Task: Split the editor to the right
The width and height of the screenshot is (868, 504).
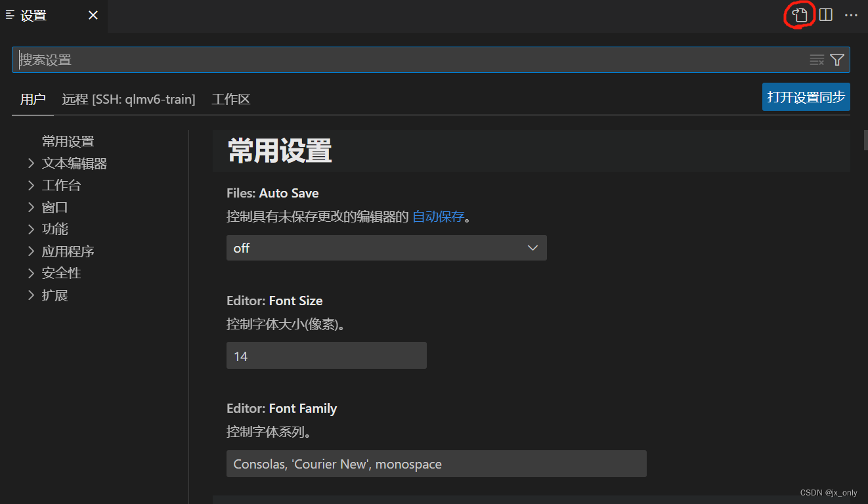Action: click(826, 15)
